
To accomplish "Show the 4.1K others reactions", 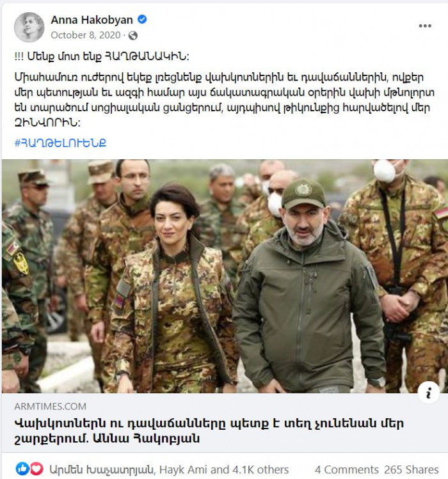I will click(260, 469).
